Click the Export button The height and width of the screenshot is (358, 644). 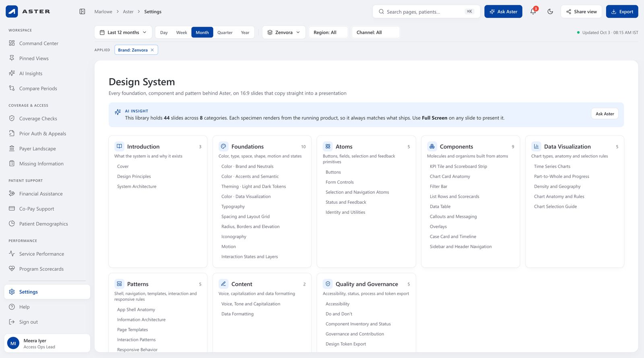click(x=622, y=12)
